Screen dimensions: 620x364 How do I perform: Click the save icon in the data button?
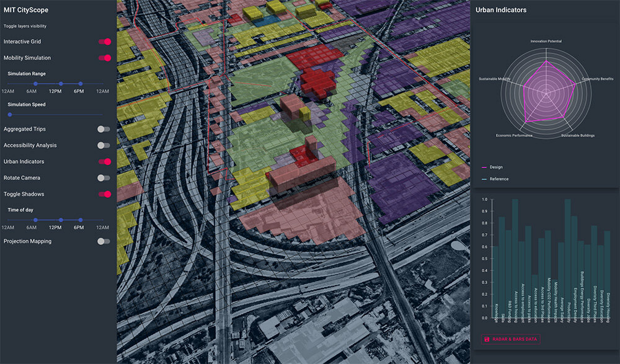click(487, 339)
